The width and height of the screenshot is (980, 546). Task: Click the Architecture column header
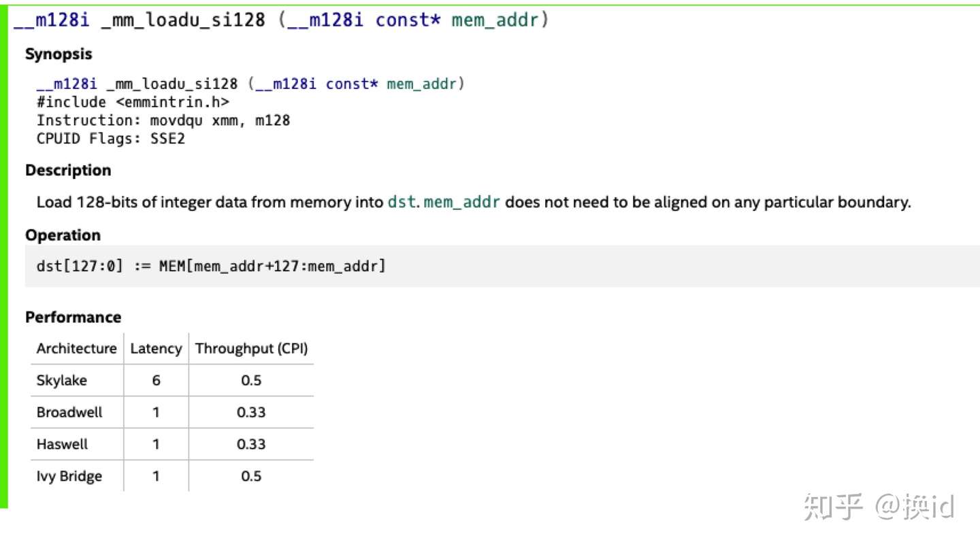pos(77,349)
